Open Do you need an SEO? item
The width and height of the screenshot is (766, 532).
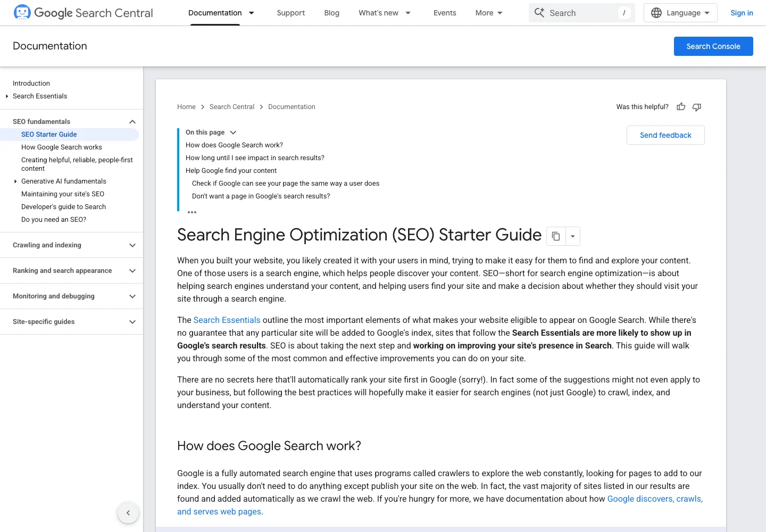(x=54, y=220)
